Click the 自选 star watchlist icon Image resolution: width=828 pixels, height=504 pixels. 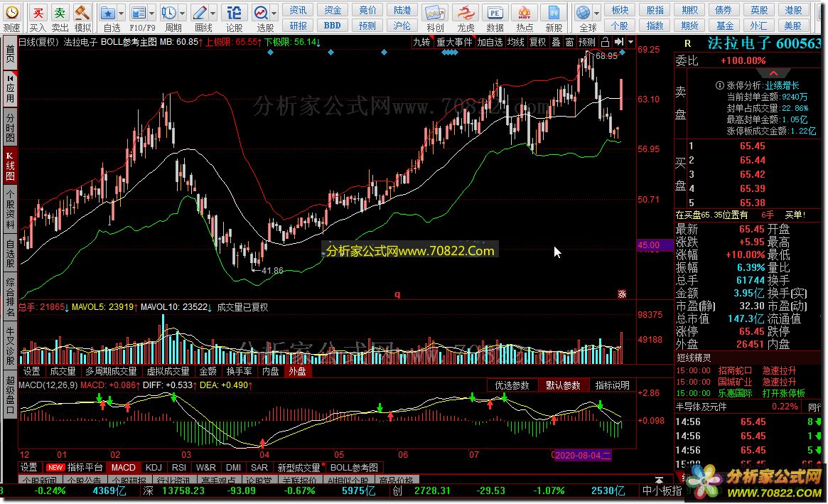coord(108,13)
